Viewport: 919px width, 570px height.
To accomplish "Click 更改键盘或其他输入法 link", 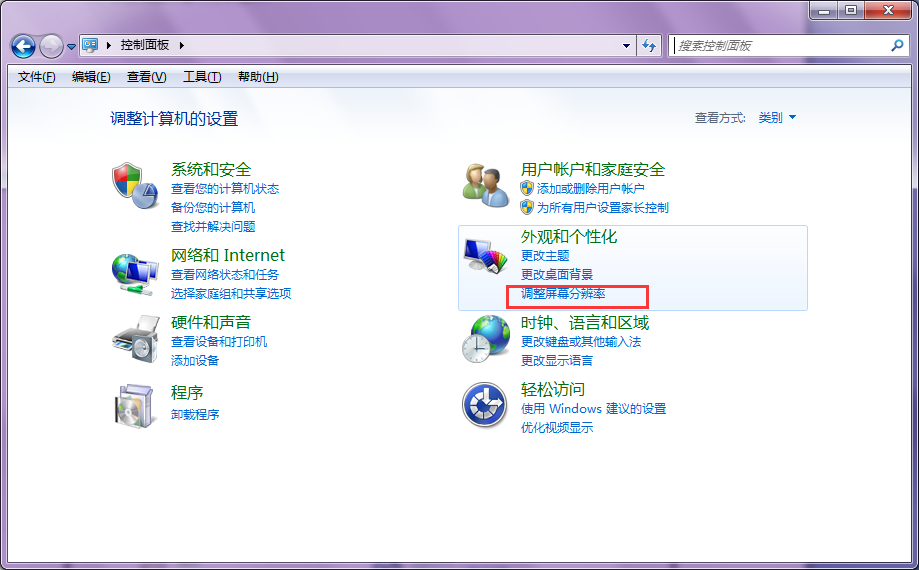I will [581, 342].
